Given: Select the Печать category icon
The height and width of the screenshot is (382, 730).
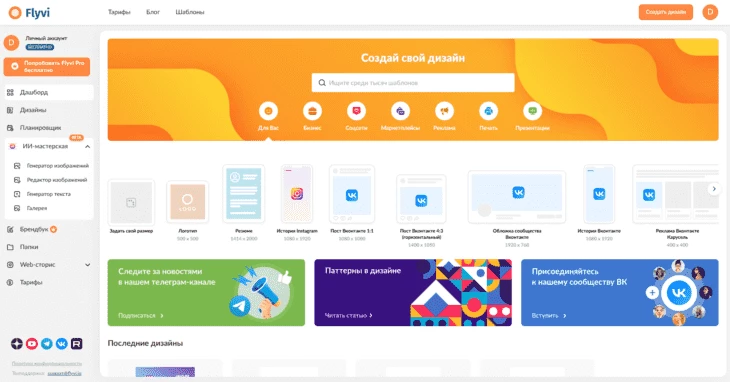Looking at the screenshot, I should [x=488, y=111].
